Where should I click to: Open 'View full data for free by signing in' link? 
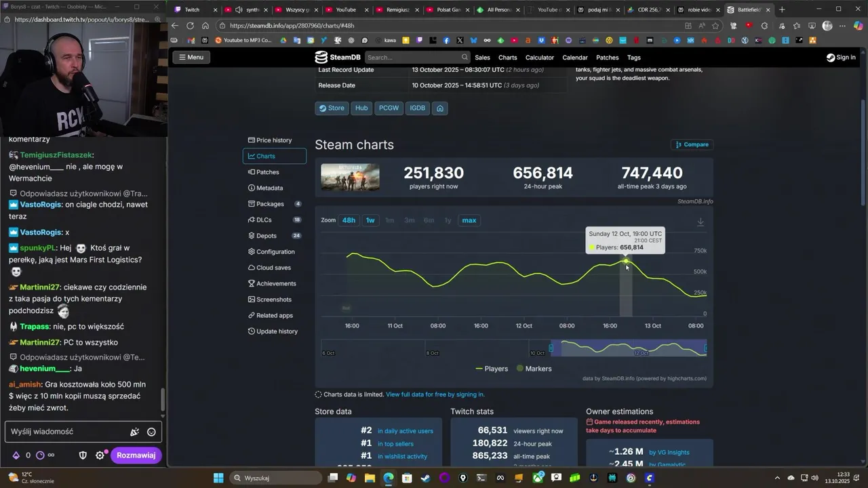pyautogui.click(x=435, y=394)
